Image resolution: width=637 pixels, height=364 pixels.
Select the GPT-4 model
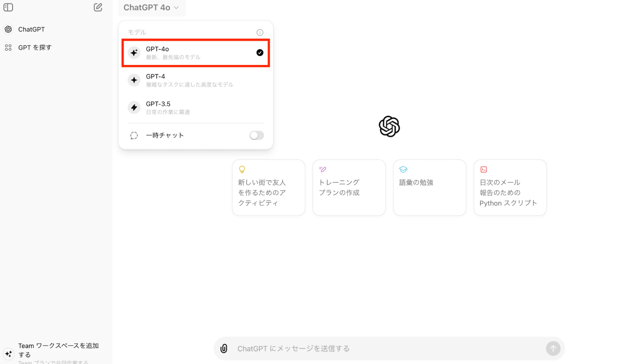tap(195, 80)
